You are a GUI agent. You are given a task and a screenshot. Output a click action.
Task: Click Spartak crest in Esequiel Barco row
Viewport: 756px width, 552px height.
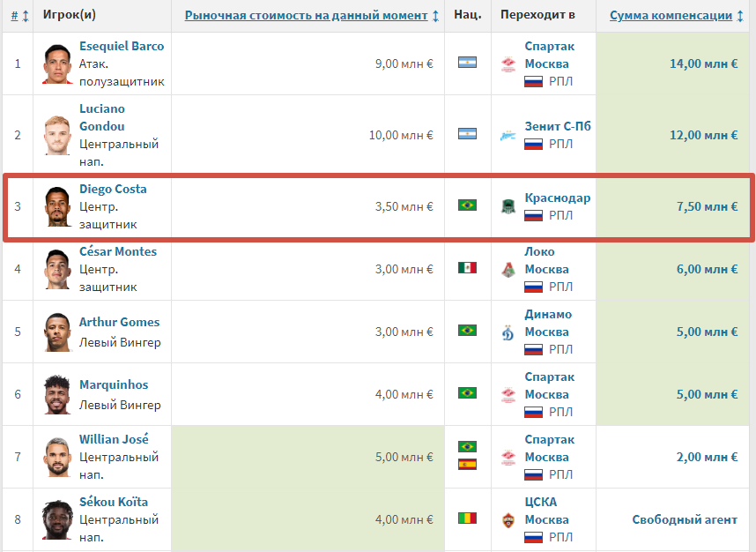coord(508,63)
